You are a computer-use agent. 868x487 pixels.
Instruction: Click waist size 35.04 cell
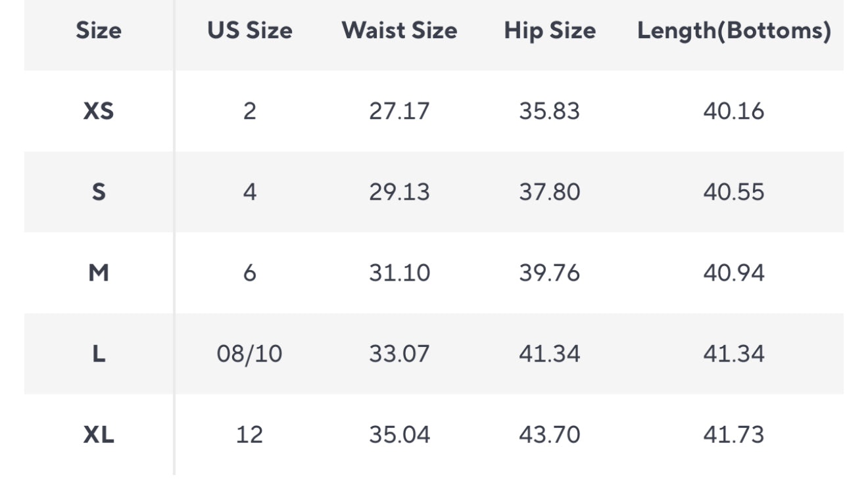pos(399,434)
